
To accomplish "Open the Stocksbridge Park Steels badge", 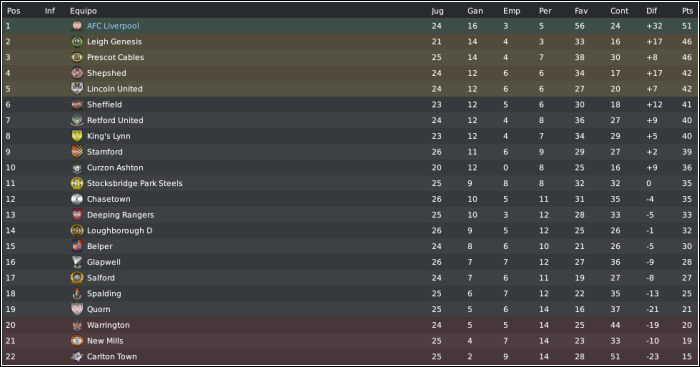I will [x=77, y=183].
